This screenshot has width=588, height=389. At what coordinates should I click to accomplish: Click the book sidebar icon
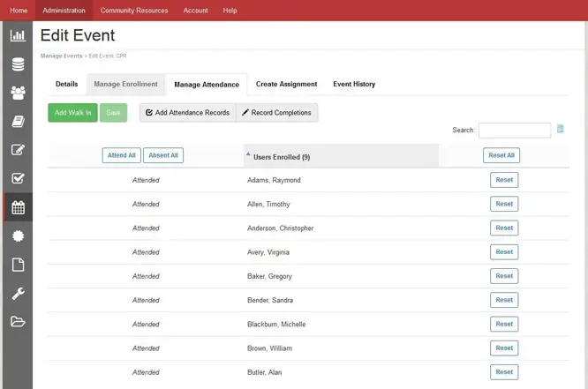click(x=17, y=122)
